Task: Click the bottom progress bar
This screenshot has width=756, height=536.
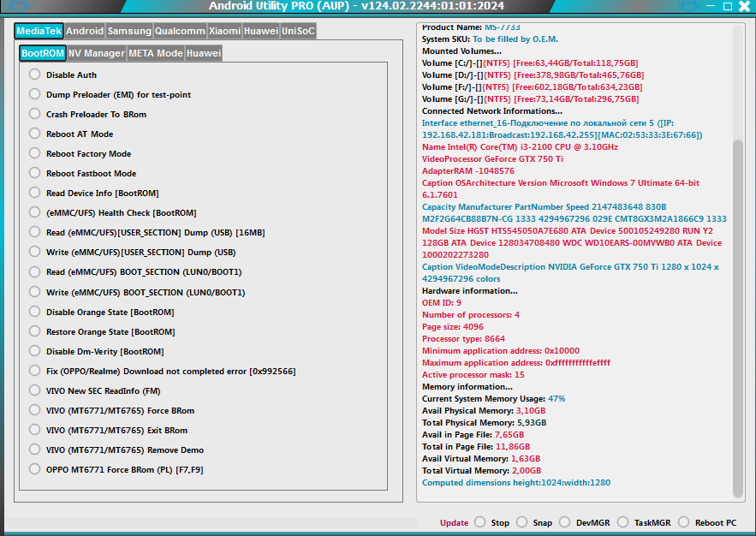Action: pos(211,523)
